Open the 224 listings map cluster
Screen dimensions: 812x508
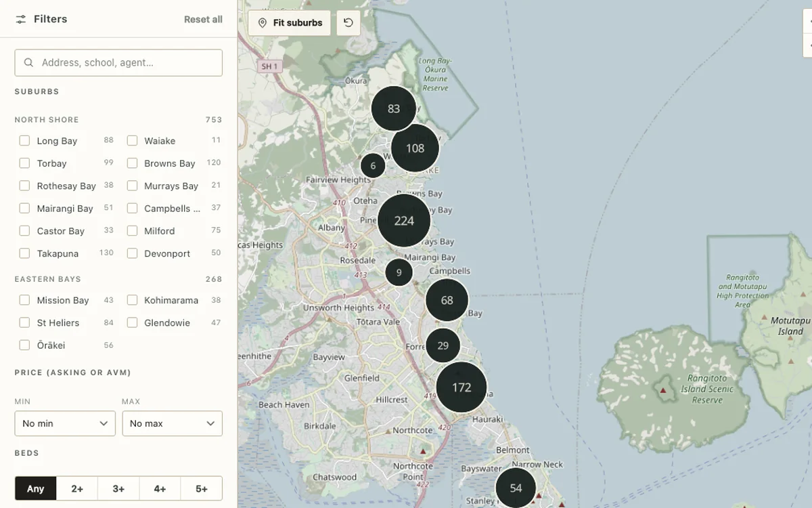pyautogui.click(x=404, y=220)
